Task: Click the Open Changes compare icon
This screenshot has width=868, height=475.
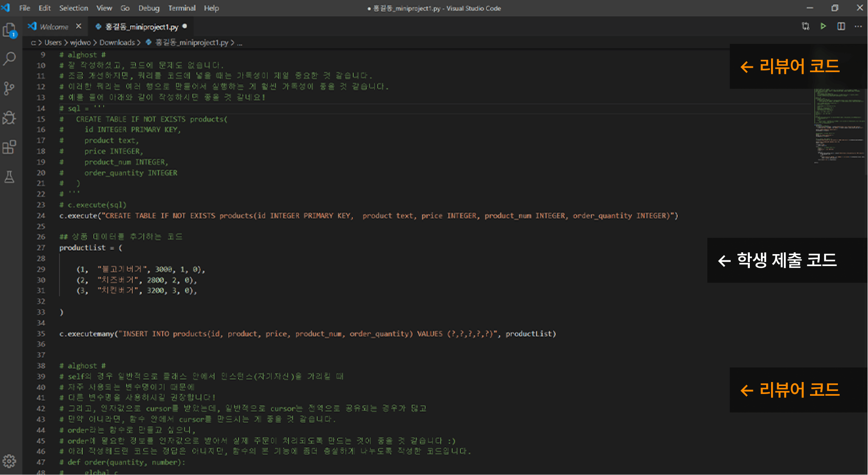Action: click(x=806, y=26)
